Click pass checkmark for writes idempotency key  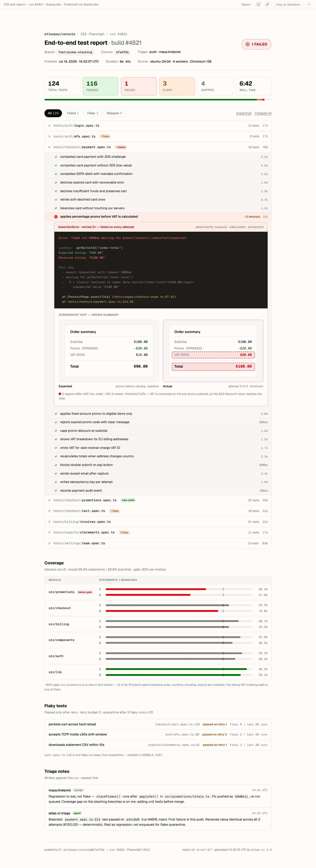(x=56, y=482)
